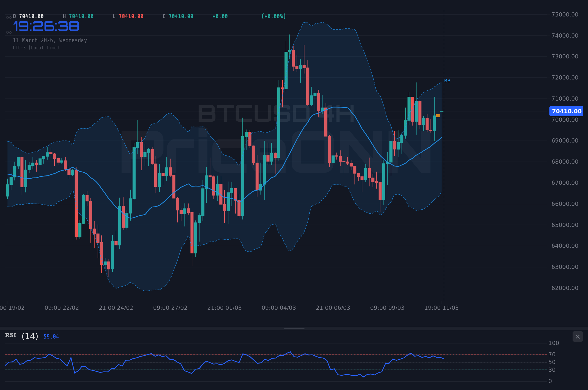Click the low value L 70410.00
This screenshot has height=390, width=588.
tap(129, 16)
